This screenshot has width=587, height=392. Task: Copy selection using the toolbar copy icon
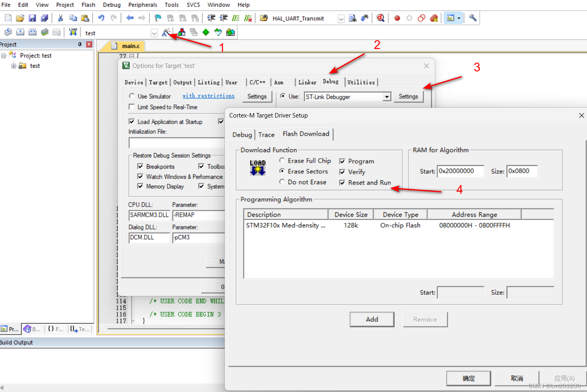pos(73,18)
